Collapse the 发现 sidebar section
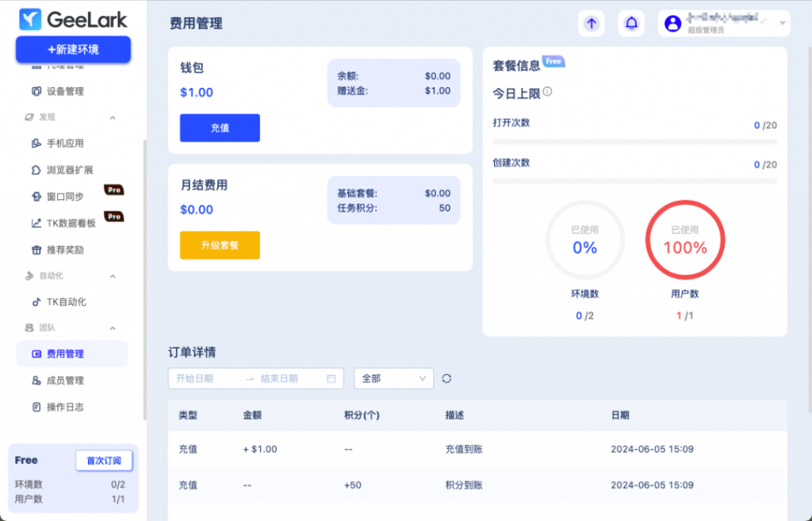The height and width of the screenshot is (521, 812). click(112, 117)
